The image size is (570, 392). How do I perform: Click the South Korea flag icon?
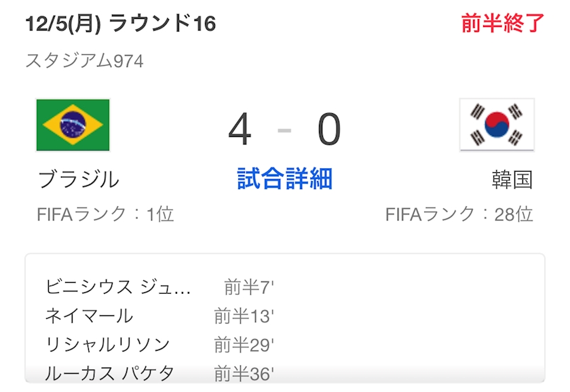coord(497,125)
